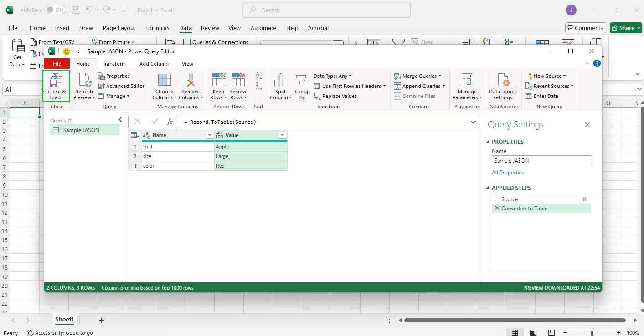Open query Properties from the ribbon
644x336 pixels.
114,76
